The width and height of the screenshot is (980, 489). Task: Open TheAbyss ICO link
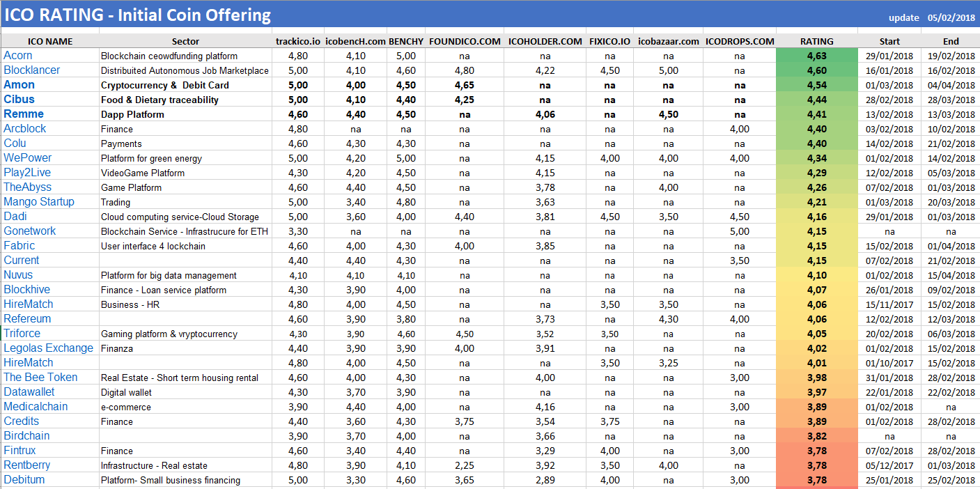pos(28,187)
